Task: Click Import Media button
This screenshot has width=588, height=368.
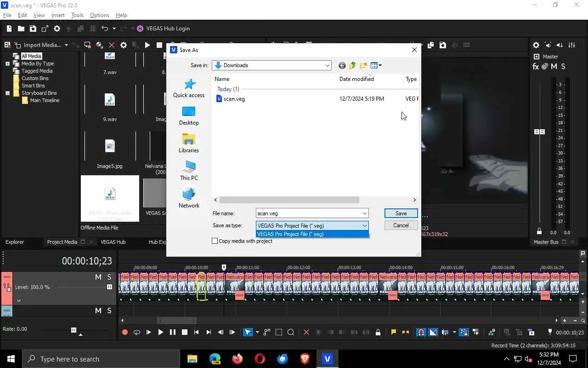Action: (x=38, y=45)
